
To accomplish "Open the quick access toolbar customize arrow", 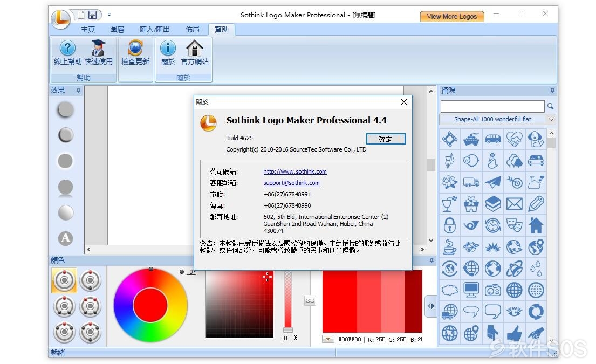I will (109, 15).
